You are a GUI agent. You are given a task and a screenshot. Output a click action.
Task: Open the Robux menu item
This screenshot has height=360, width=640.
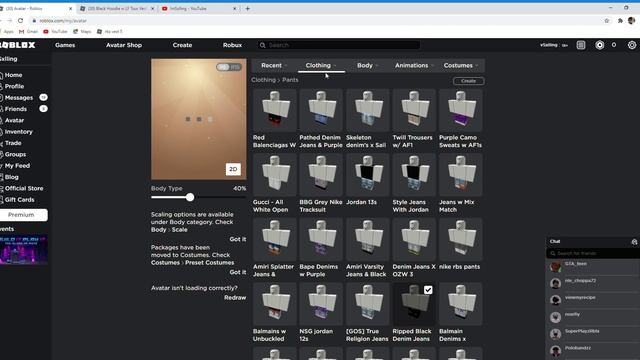pos(232,45)
